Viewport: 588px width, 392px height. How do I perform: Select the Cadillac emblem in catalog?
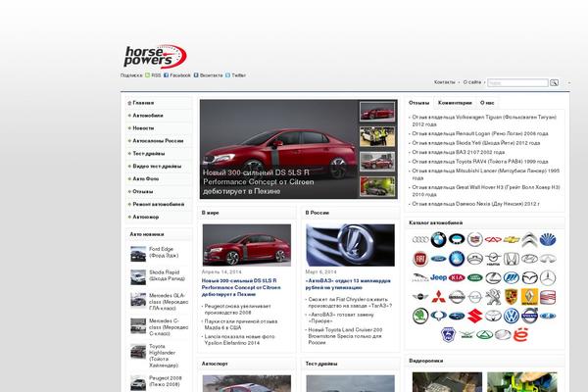(x=474, y=239)
